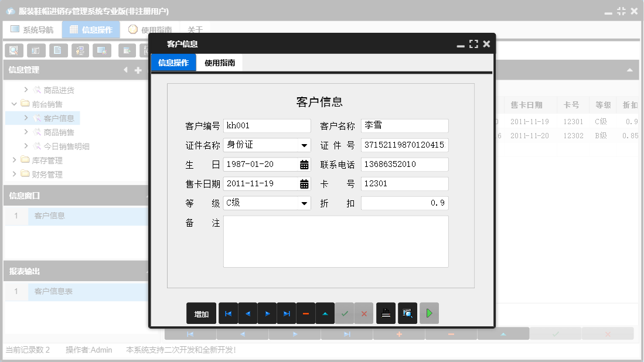Switch to the 使用指南 tab in dialog
The width and height of the screenshot is (644, 362).
point(220,63)
